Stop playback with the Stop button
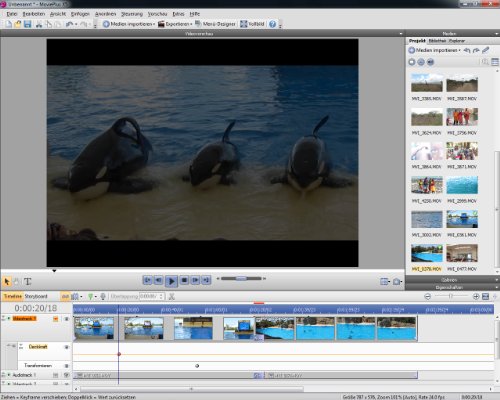 tap(184, 280)
